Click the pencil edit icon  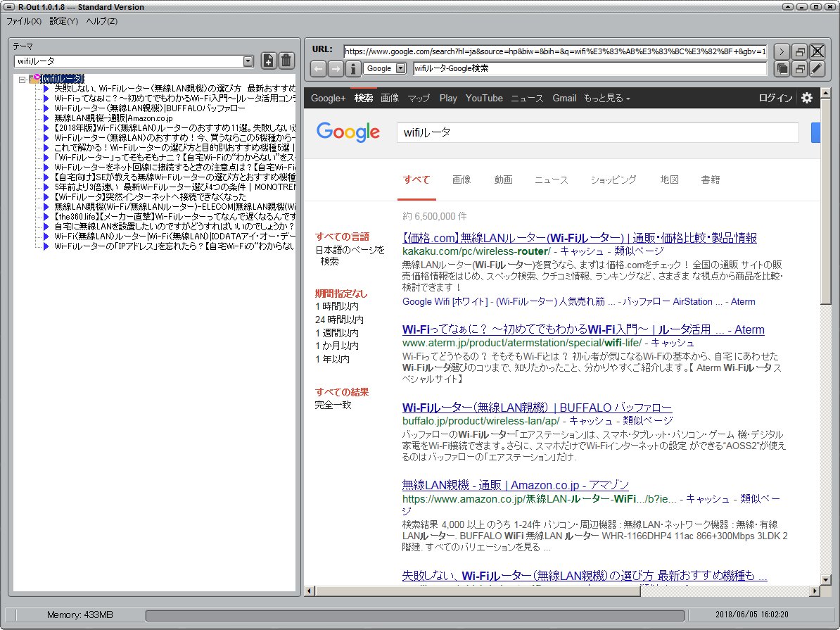[817, 68]
